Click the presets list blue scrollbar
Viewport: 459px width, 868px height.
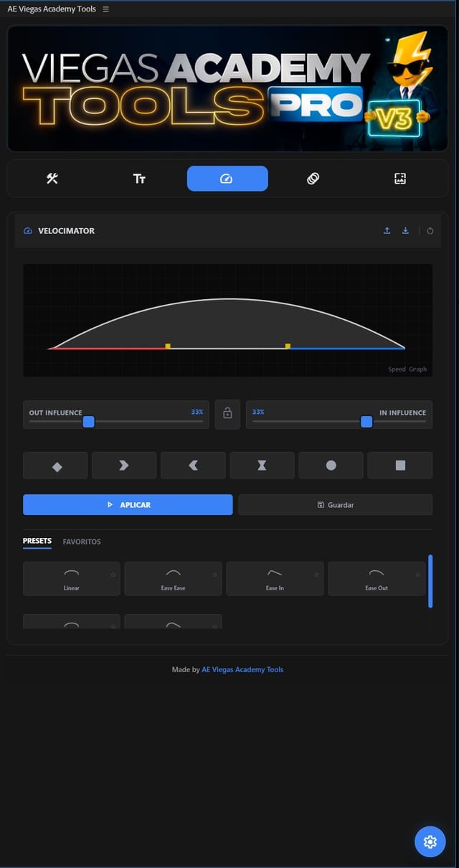pos(430,581)
